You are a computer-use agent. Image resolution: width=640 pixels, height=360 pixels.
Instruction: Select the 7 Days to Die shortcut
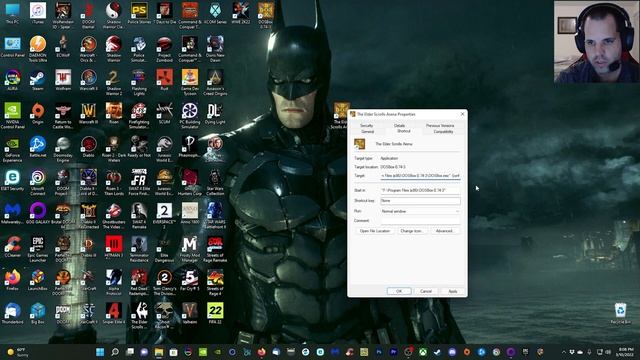[x=164, y=13]
